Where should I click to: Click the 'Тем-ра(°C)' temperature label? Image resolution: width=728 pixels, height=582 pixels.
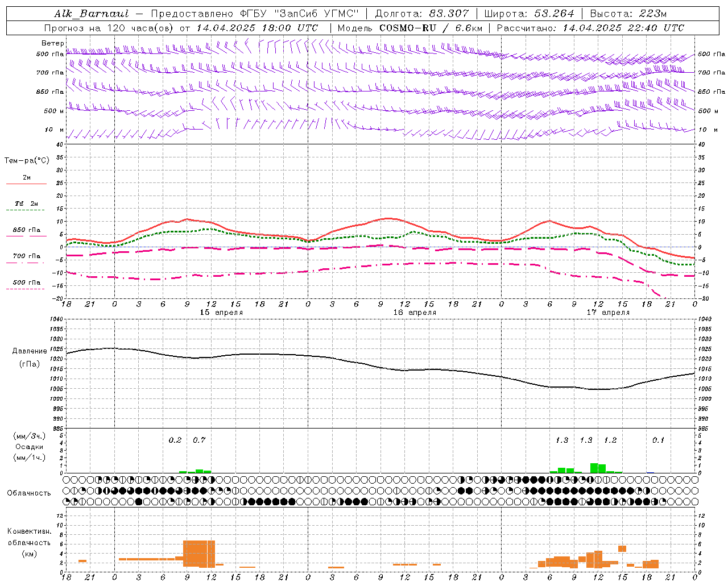pos(27,161)
